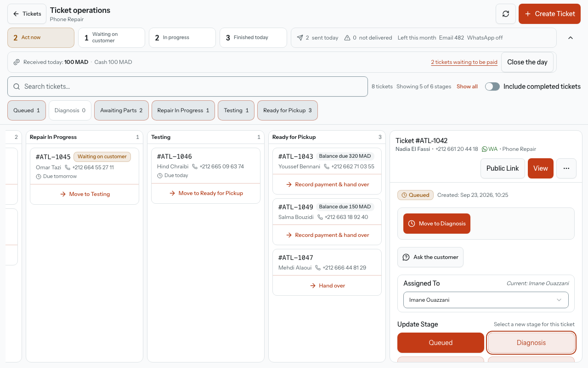Click the link icon beside Received today
The height and width of the screenshot is (368, 588).
[17, 62]
